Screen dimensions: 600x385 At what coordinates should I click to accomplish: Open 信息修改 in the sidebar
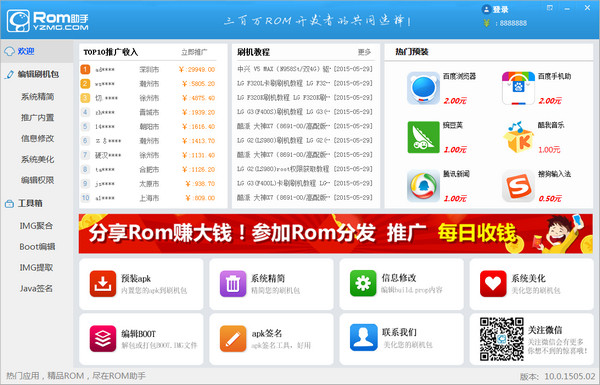(38, 139)
